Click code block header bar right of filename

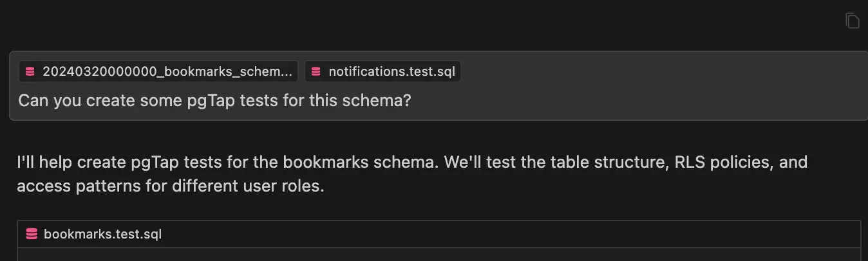click(515, 234)
